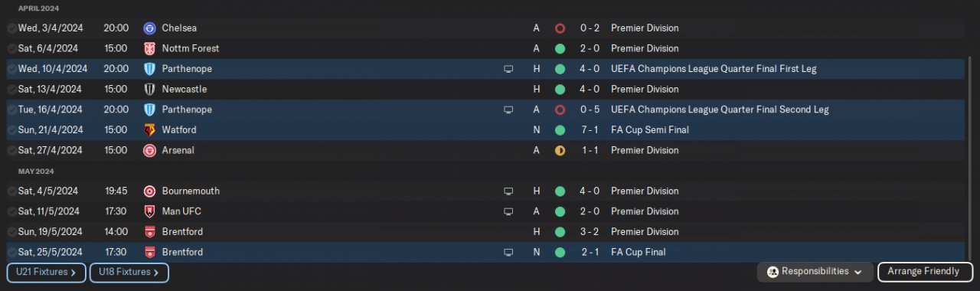The height and width of the screenshot is (291, 980).
Task: Click the Chelsea club badge icon
Action: click(149, 28)
